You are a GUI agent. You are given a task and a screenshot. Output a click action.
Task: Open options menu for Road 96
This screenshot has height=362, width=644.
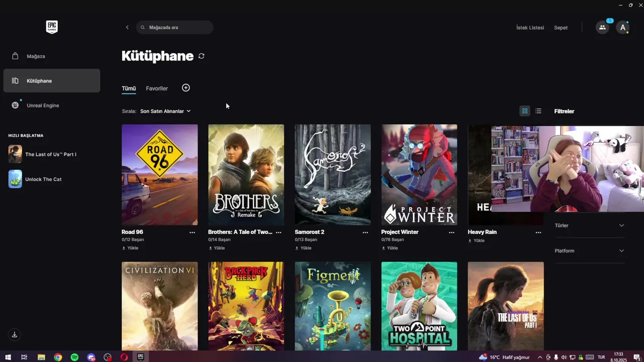click(192, 232)
